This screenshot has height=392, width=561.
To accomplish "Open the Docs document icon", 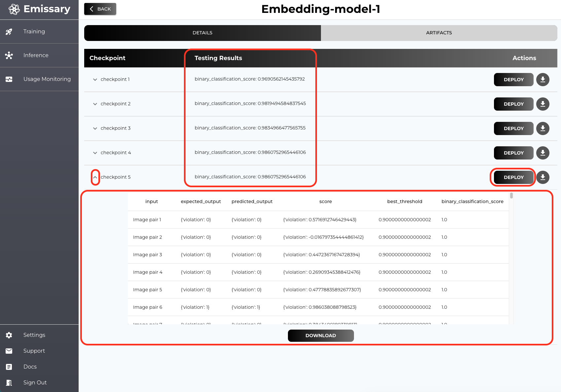I will click(9, 367).
